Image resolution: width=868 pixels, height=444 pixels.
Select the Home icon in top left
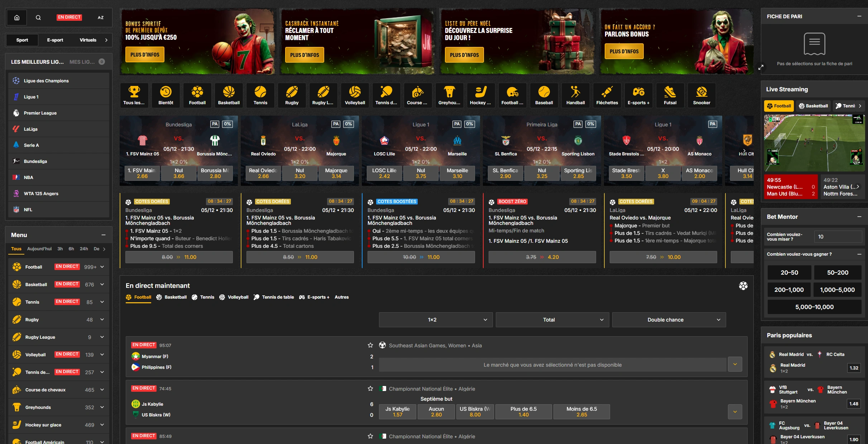coord(16,17)
